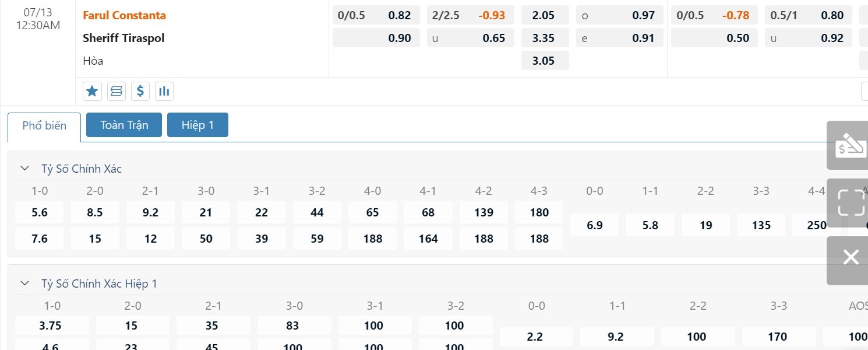The height and width of the screenshot is (350, 868).
Task: Choose the 5.6 odds under 1-0 full-match score
Action: pos(40,212)
